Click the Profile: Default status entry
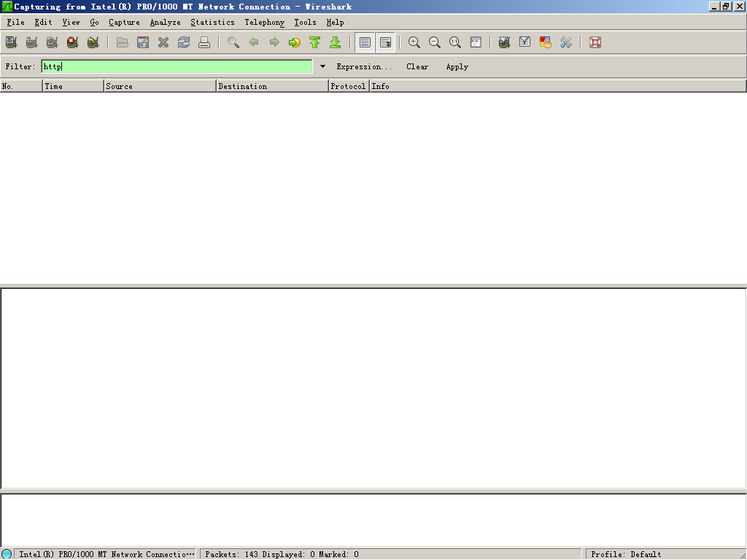The image size is (747, 560). click(626, 554)
